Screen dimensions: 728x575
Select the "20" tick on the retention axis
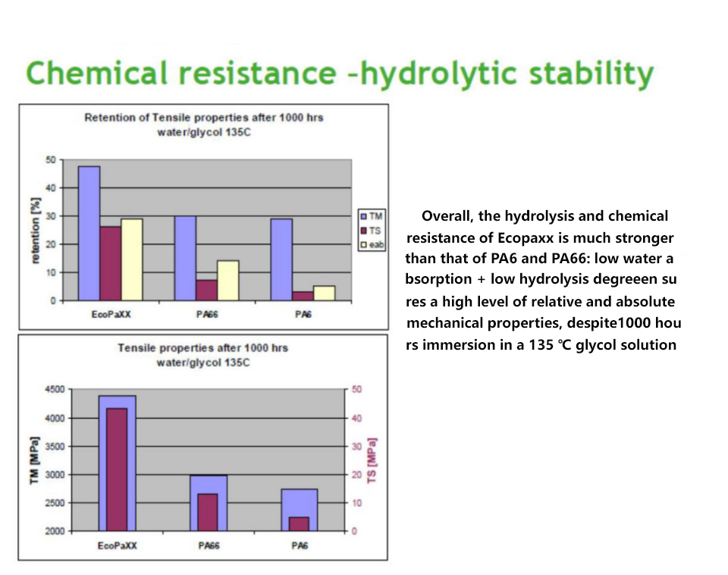(x=51, y=244)
